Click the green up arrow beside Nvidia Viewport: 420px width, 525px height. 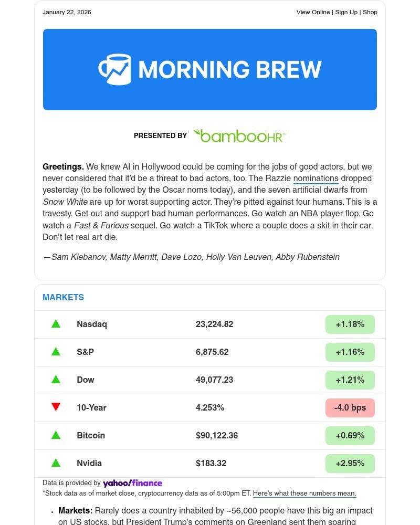[56, 463]
